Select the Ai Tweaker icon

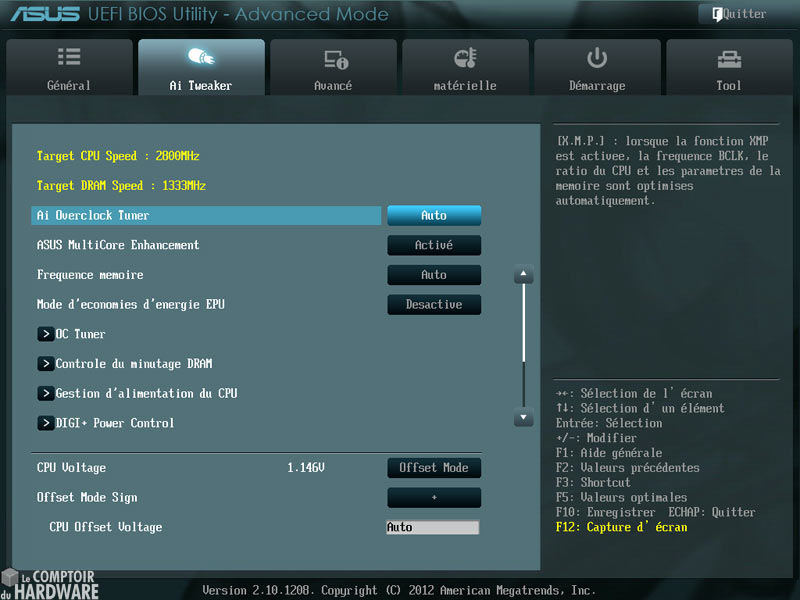click(x=201, y=58)
